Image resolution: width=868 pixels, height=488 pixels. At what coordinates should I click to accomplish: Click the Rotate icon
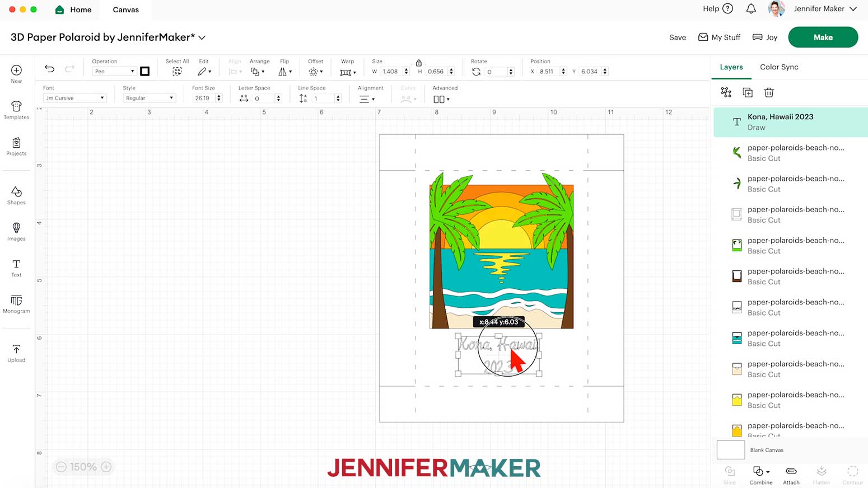pyautogui.click(x=476, y=72)
